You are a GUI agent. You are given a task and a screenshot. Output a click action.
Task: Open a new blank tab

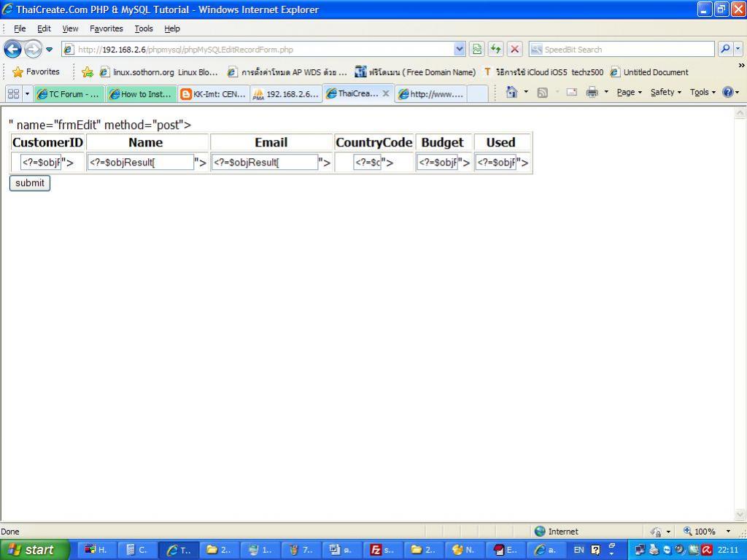(477, 94)
